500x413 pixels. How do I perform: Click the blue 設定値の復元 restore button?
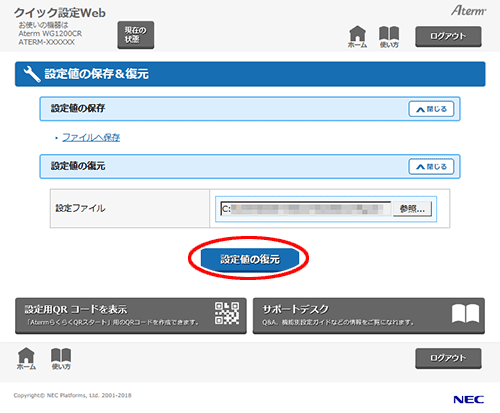[x=249, y=259]
